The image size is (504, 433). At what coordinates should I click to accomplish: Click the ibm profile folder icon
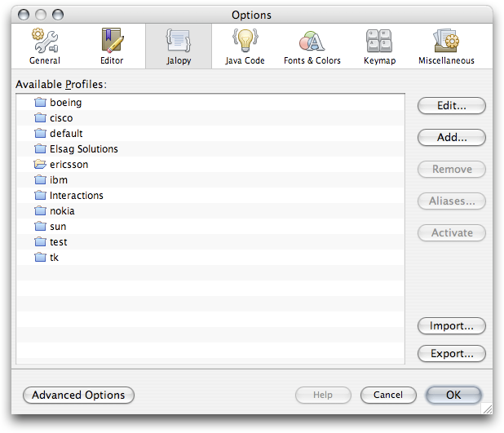[40, 179]
